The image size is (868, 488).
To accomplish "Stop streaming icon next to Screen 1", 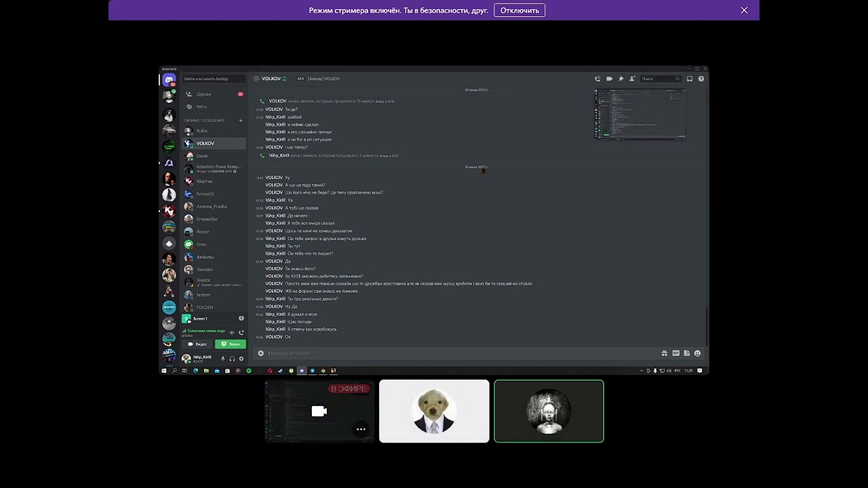I will tap(241, 319).
